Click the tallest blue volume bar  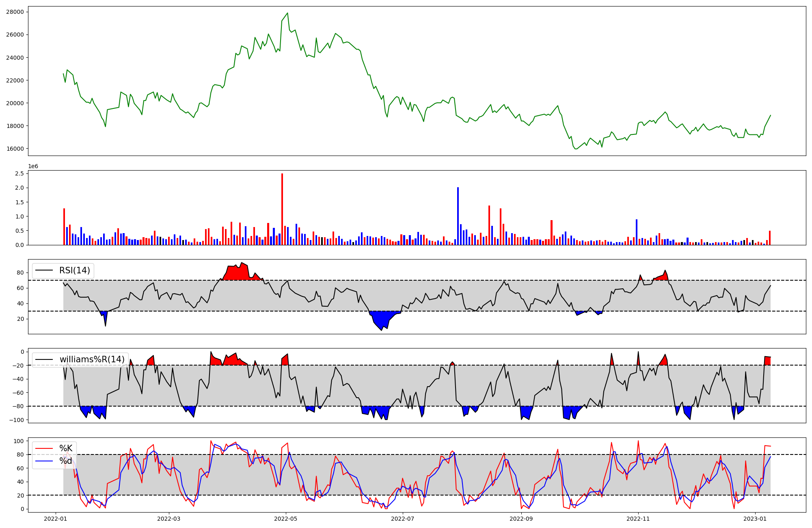458,216
